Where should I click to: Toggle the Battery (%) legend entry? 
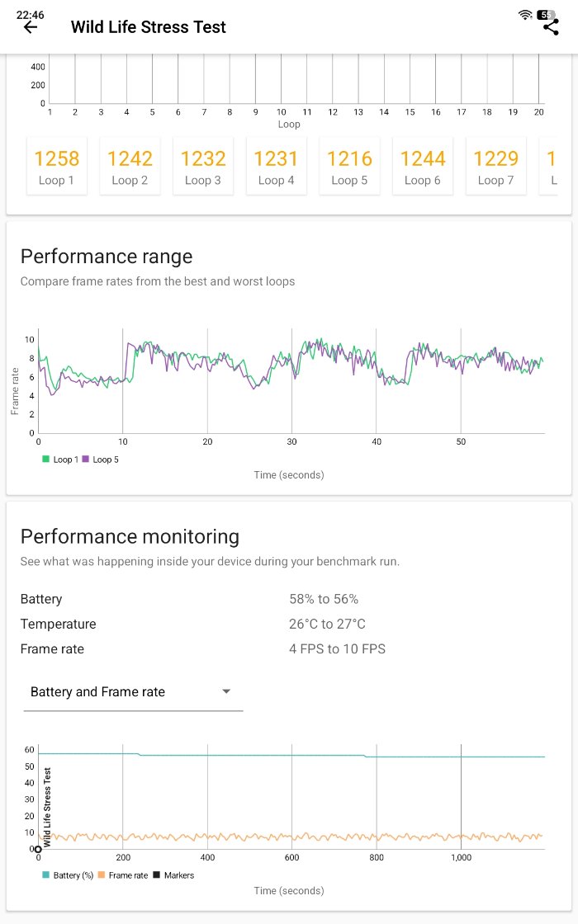click(x=68, y=874)
